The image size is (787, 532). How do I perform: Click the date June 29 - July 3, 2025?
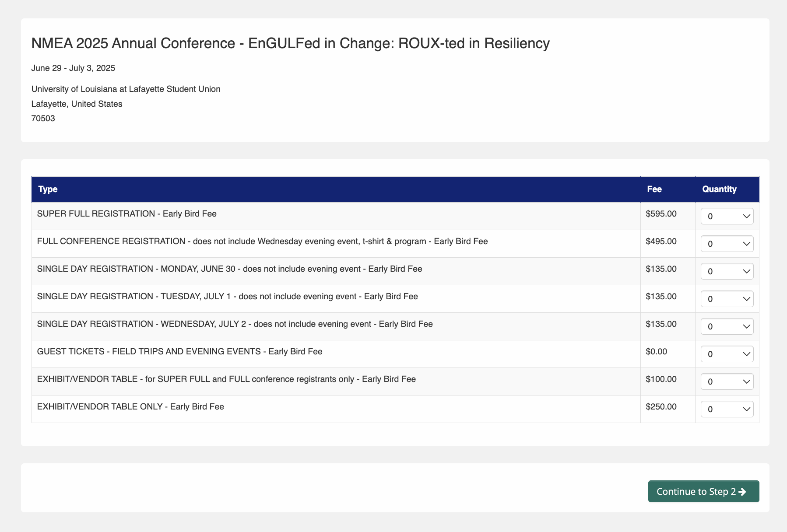[x=73, y=68]
